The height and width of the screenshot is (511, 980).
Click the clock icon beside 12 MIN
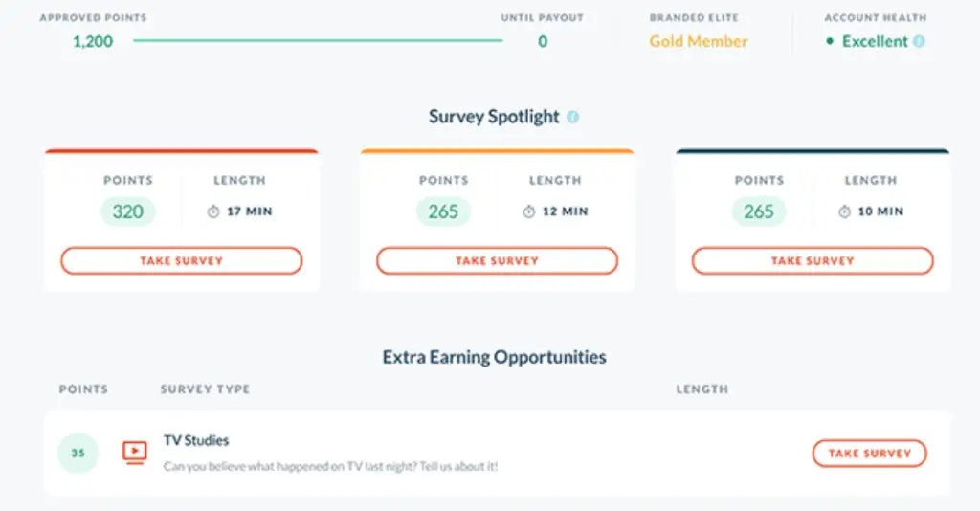tap(528, 211)
